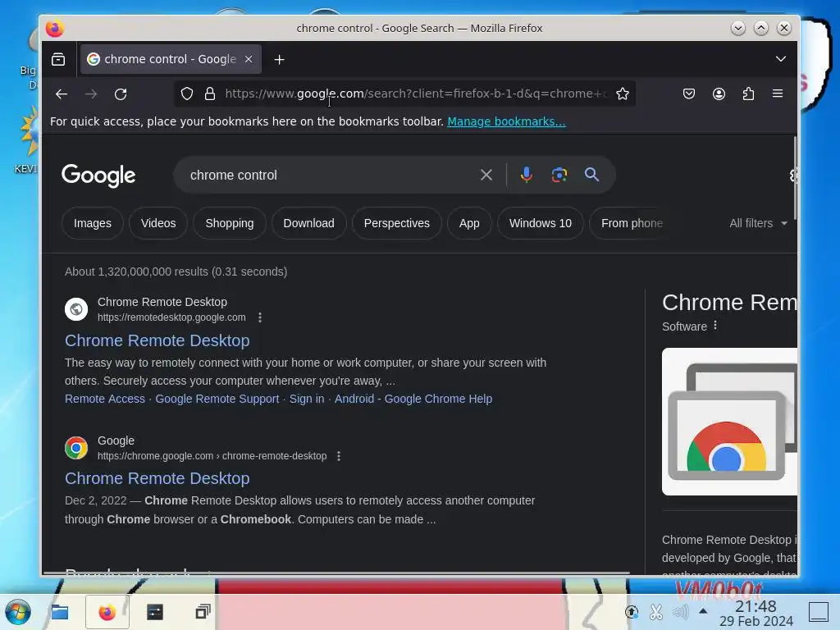Open a new tab with plus button
The height and width of the screenshot is (630, 840).
click(279, 59)
